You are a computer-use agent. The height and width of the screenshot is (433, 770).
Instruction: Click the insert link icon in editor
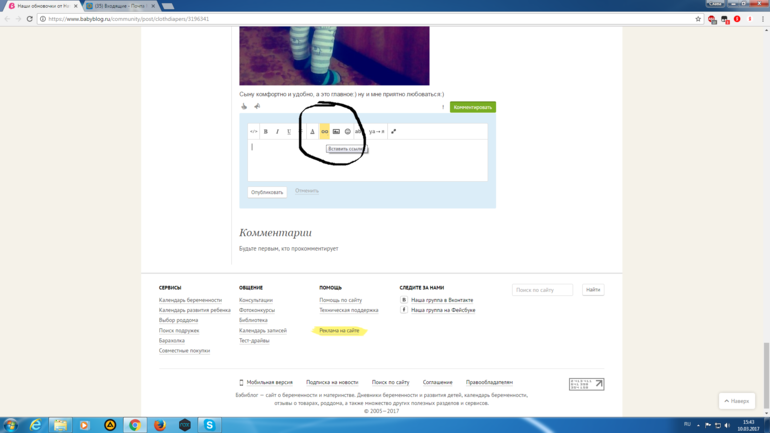(x=324, y=131)
